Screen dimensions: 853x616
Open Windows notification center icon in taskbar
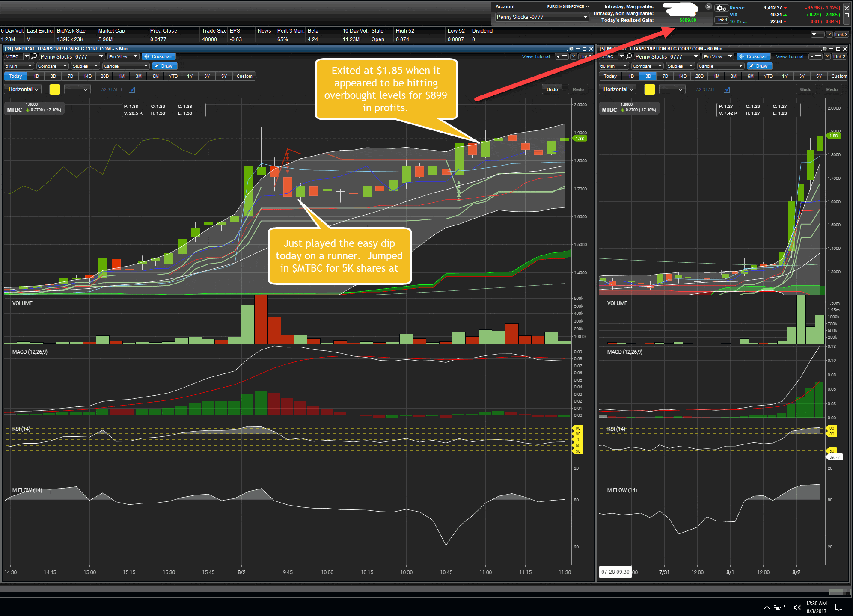pos(838,607)
